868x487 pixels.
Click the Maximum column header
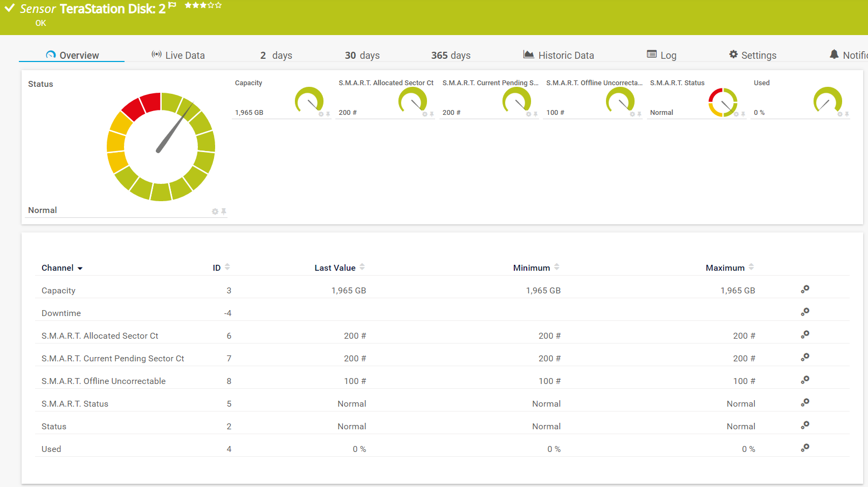coord(725,268)
